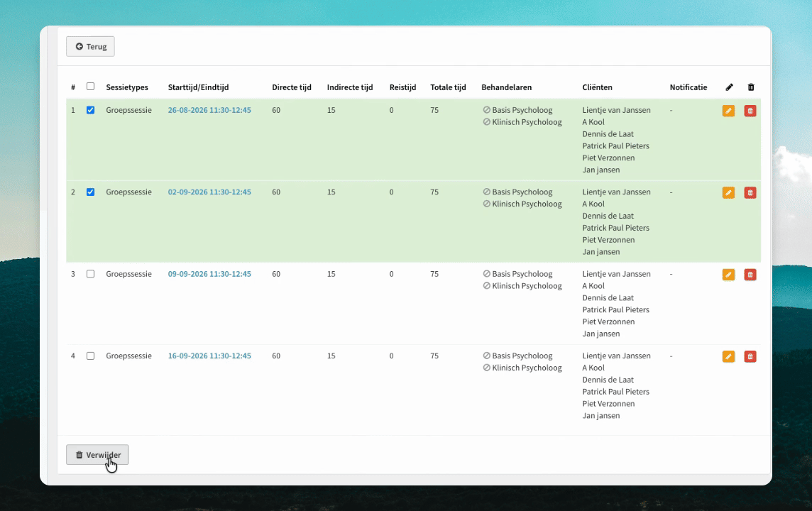Click the pencil icon in the table header
Image resolution: width=812 pixels, height=511 pixels.
(729, 87)
